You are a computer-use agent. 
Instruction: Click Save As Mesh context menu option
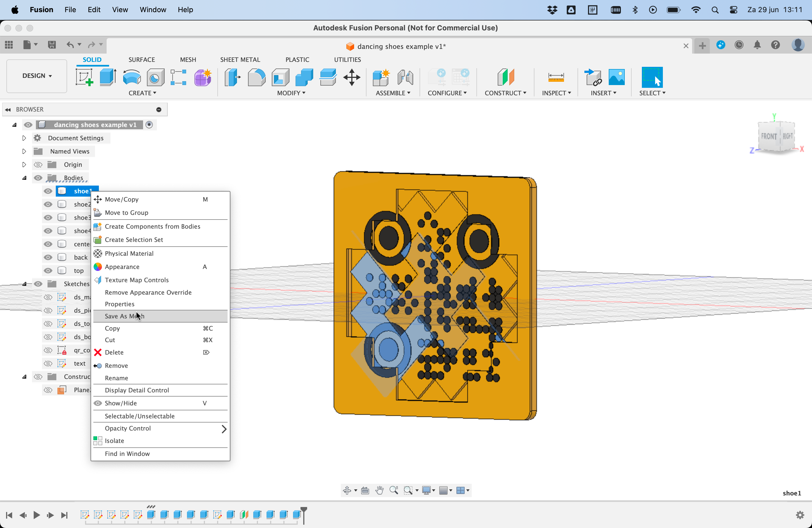[x=124, y=315]
